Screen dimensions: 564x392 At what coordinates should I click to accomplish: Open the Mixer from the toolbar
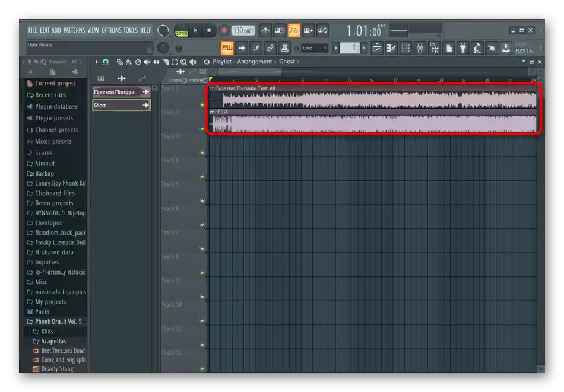420,48
